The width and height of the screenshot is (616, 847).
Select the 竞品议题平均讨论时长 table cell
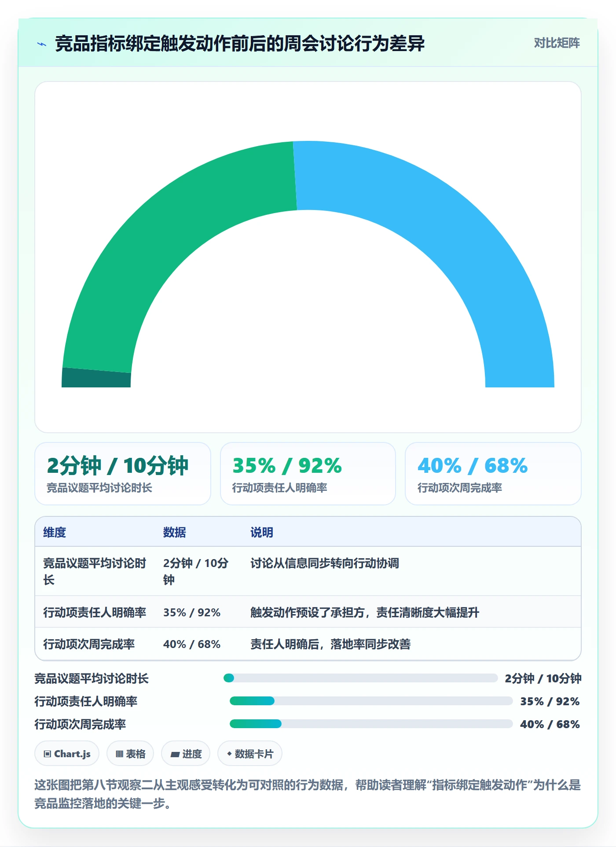point(95,571)
